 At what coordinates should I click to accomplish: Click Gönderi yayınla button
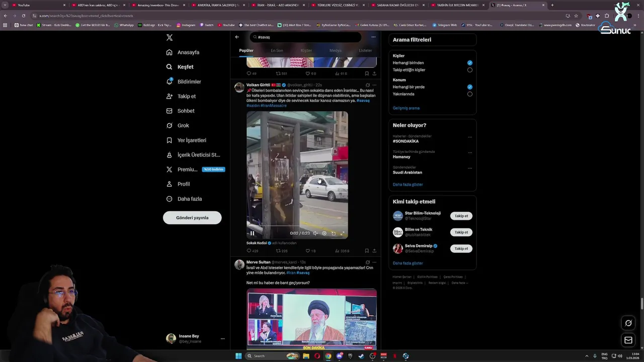[192, 218]
